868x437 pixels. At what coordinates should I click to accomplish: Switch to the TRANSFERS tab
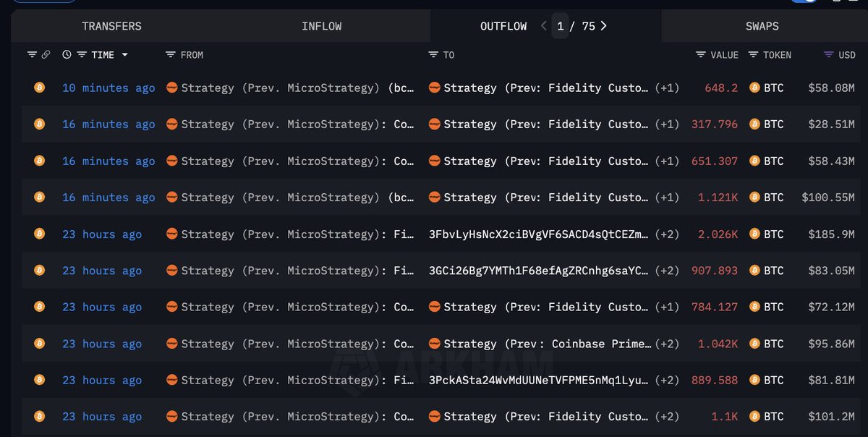tap(111, 26)
